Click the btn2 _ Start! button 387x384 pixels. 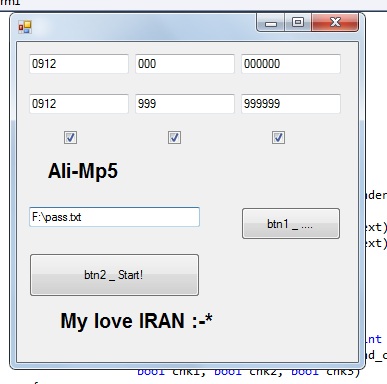(114, 275)
